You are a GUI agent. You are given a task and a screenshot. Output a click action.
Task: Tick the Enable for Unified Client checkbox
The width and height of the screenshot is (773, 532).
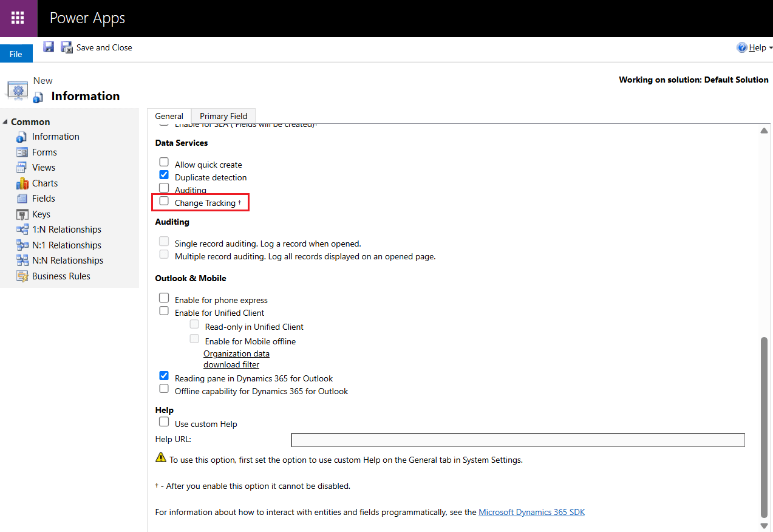click(164, 311)
